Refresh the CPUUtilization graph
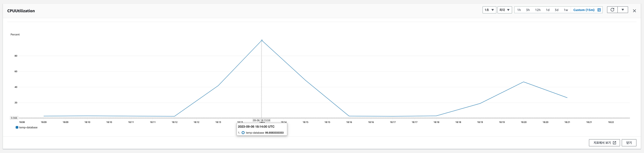The height and width of the screenshot is (153, 644). [x=612, y=10]
